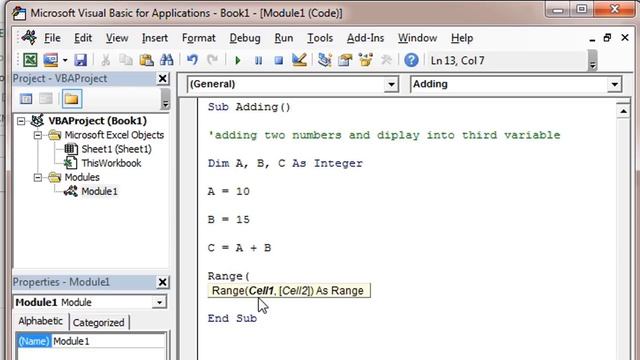Click the Ln 13, Col 7 position indicator
Image resolution: width=640 pixels, height=360 pixels.
pyautogui.click(x=458, y=61)
